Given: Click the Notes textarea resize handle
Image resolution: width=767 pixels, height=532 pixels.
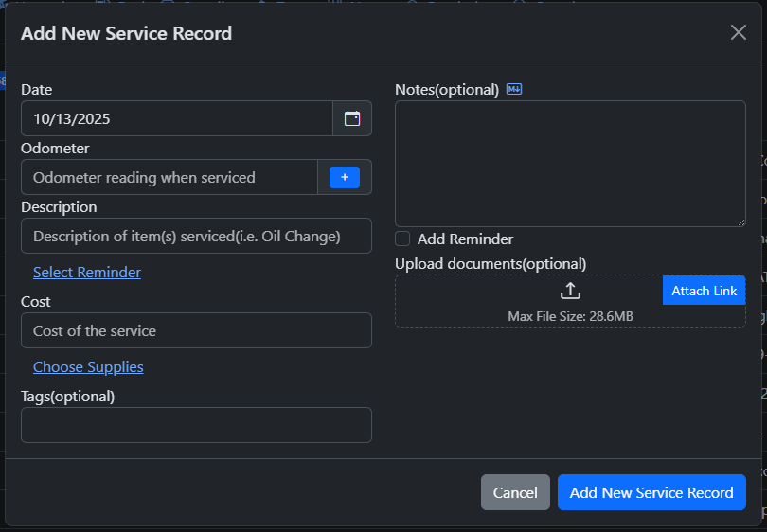Looking at the screenshot, I should (x=740, y=222).
